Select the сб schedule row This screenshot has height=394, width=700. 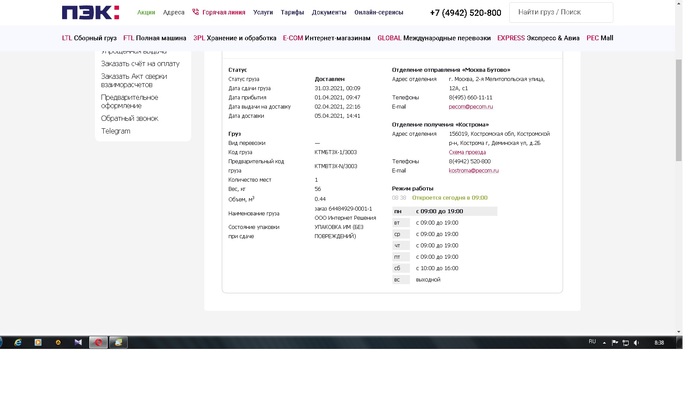[445, 268]
